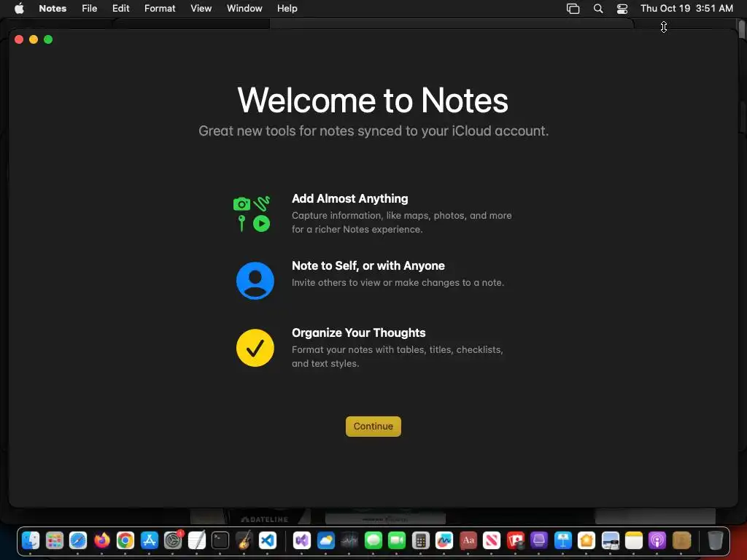
Task: Open the View menu
Action: [201, 8]
